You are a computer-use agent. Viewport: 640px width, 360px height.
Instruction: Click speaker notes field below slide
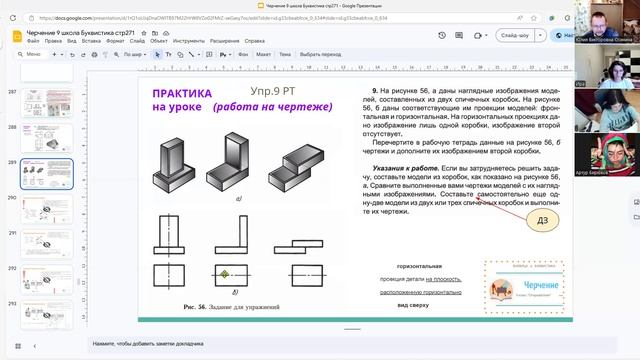coord(352,344)
